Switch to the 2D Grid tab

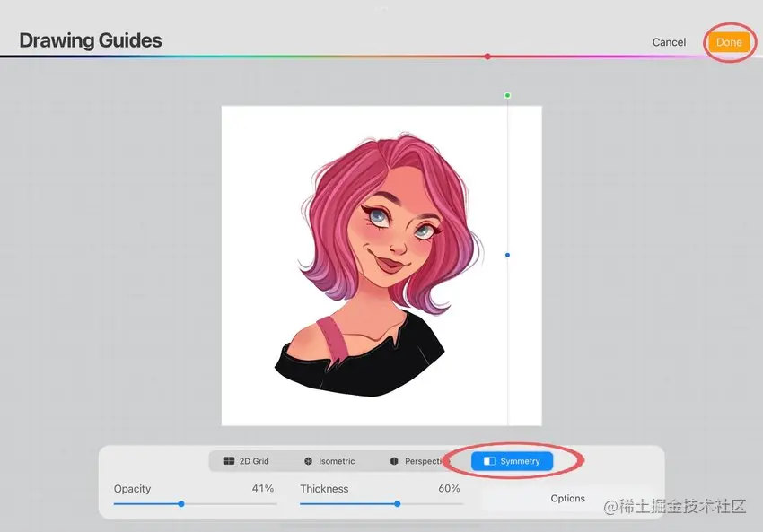tap(248, 461)
